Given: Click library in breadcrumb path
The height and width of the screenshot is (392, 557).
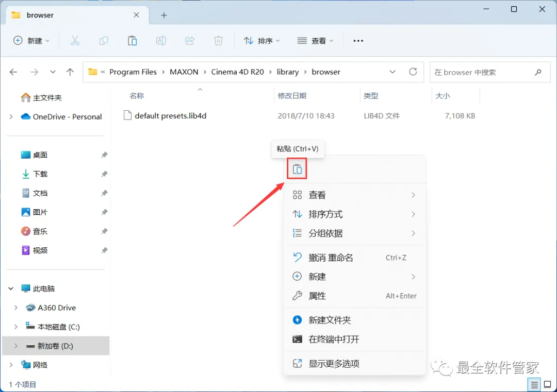Looking at the screenshot, I should [x=287, y=72].
